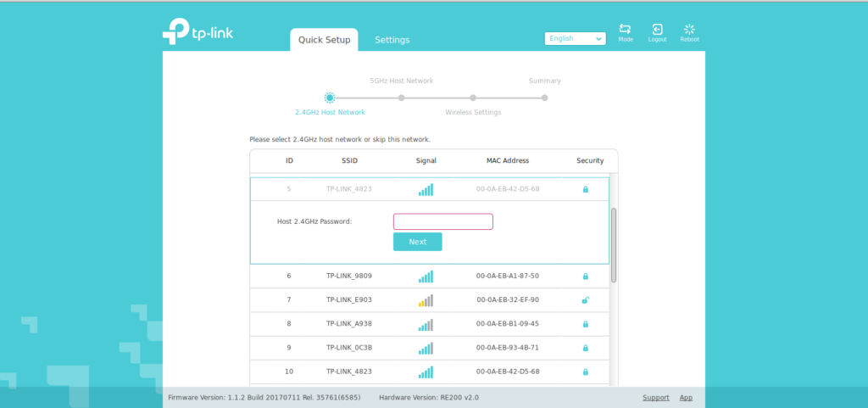Open the App link in footer
Screen dimensions: 868x408
(686, 397)
